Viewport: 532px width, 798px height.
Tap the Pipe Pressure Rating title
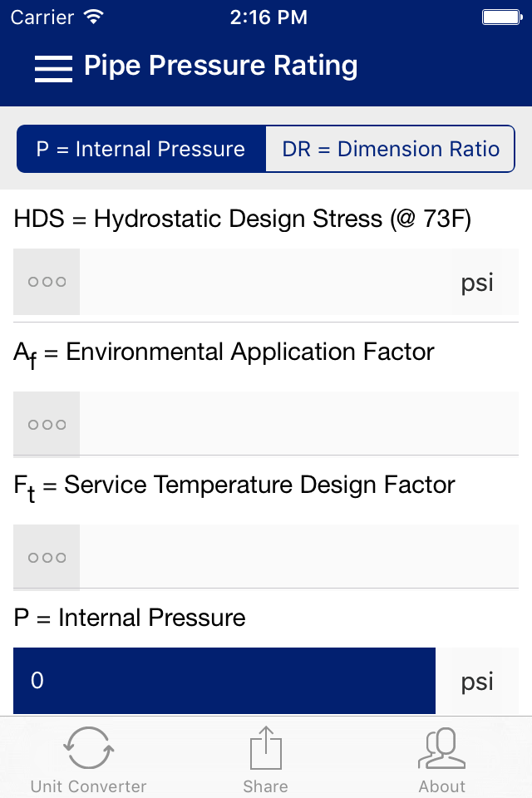point(221,66)
